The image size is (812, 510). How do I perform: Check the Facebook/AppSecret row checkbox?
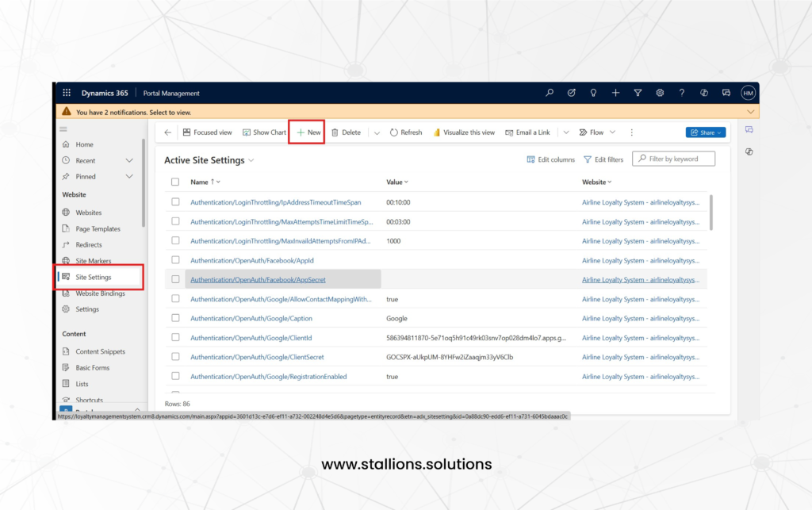tap(175, 279)
